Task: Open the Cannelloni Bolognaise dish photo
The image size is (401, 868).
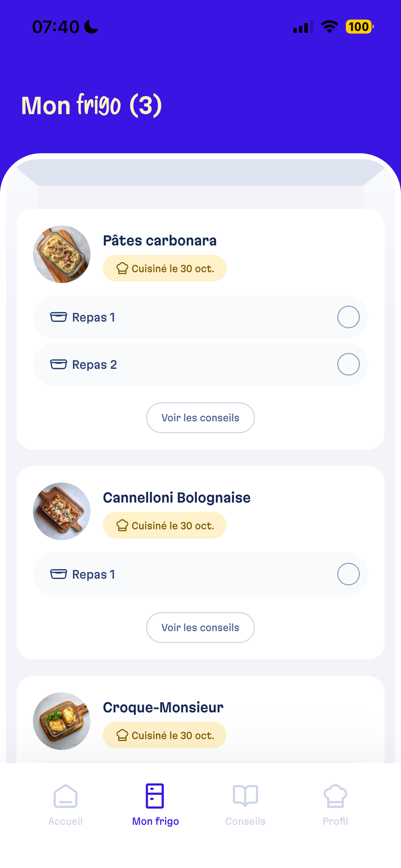Action: [62, 511]
